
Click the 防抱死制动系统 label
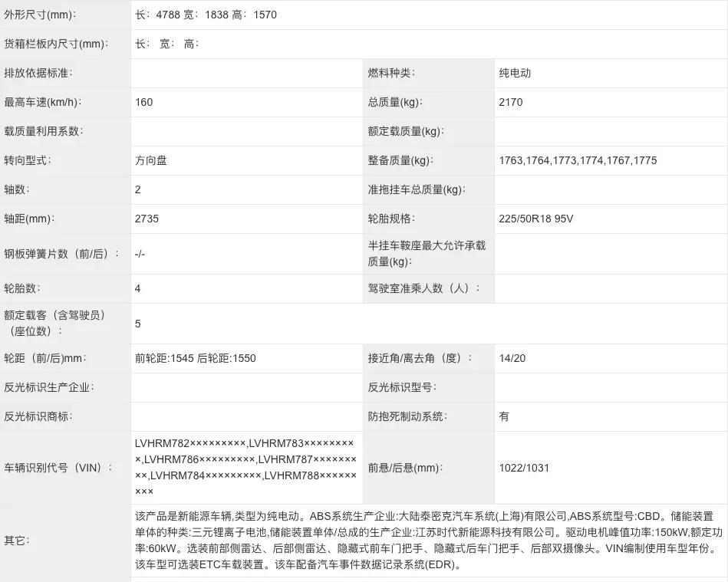(407, 417)
